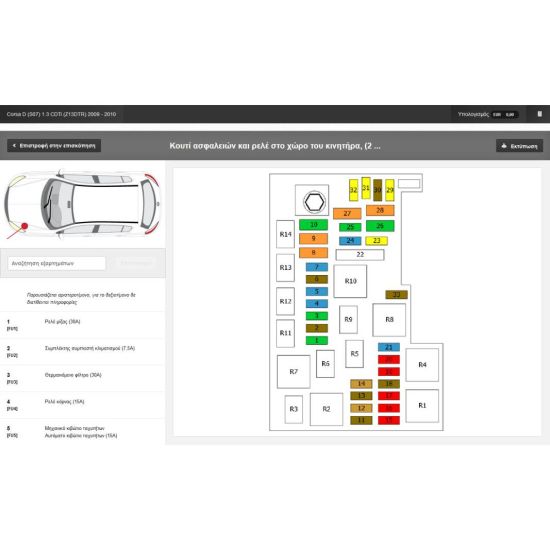Click the red marker on car diagram
The width and height of the screenshot is (550, 550).
25,226
